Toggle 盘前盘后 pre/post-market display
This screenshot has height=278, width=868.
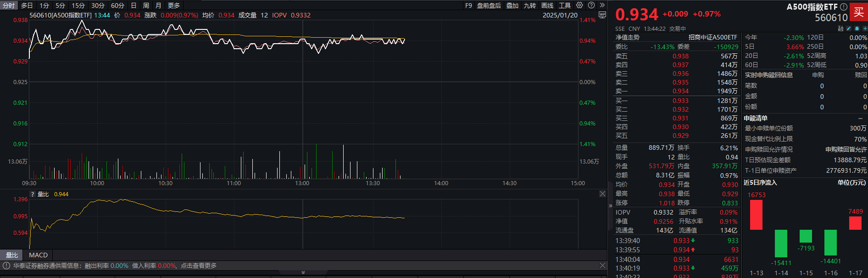(489, 6)
